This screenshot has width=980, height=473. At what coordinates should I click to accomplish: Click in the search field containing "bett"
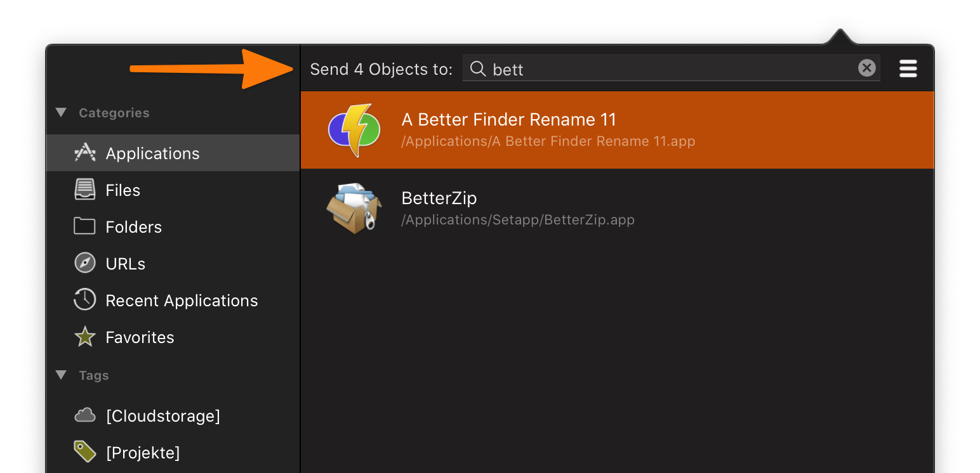click(672, 68)
